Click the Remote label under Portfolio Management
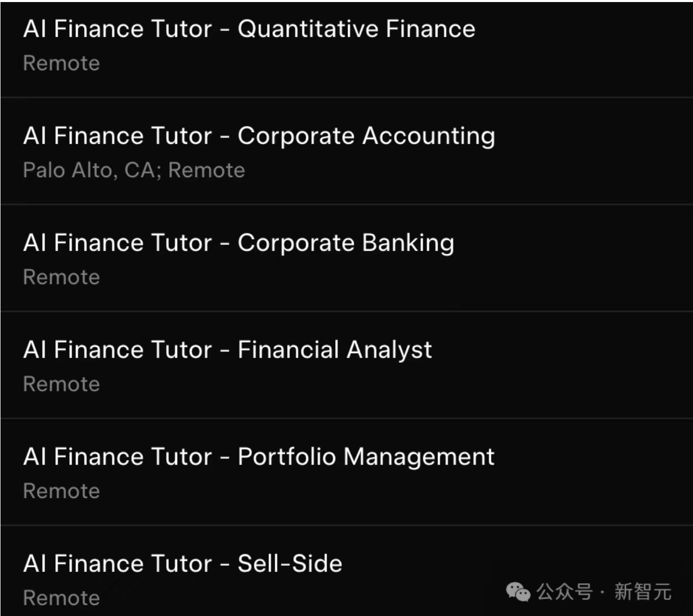The image size is (693, 616). click(61, 491)
